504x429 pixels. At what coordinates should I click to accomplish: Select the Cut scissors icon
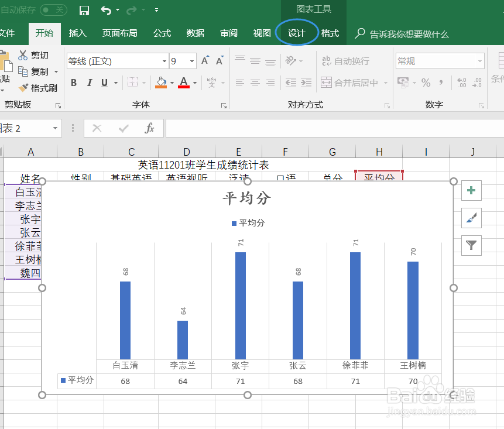[23, 55]
